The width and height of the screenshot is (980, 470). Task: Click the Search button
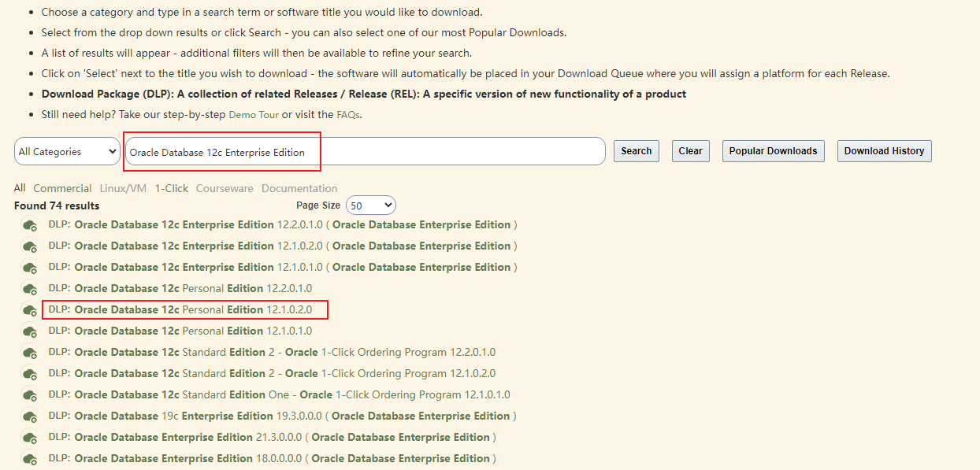[637, 151]
